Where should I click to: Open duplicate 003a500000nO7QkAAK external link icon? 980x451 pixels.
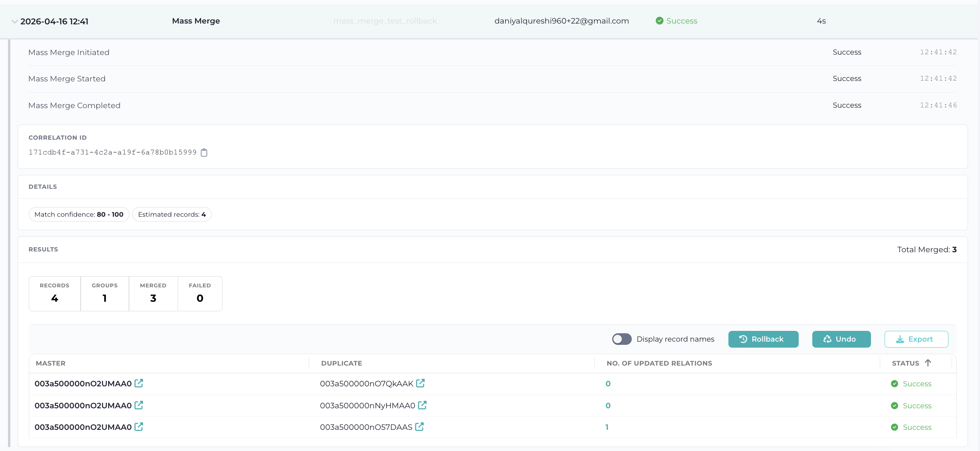(x=420, y=384)
